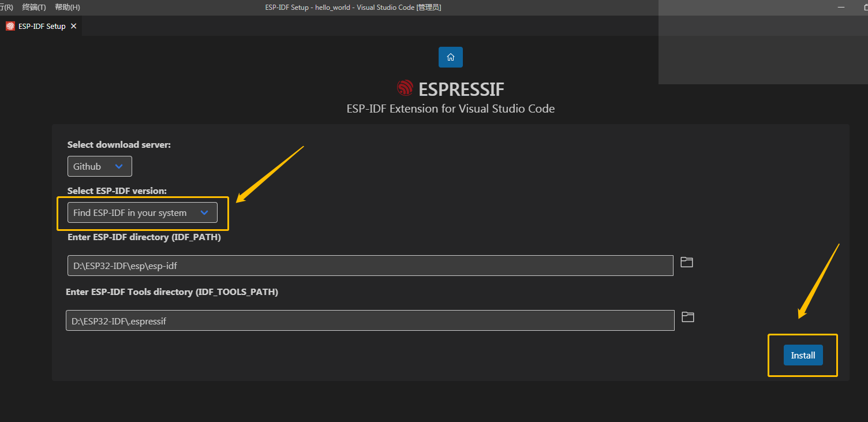Click the Install button
Screen dimensions: 868x422
pos(803,355)
